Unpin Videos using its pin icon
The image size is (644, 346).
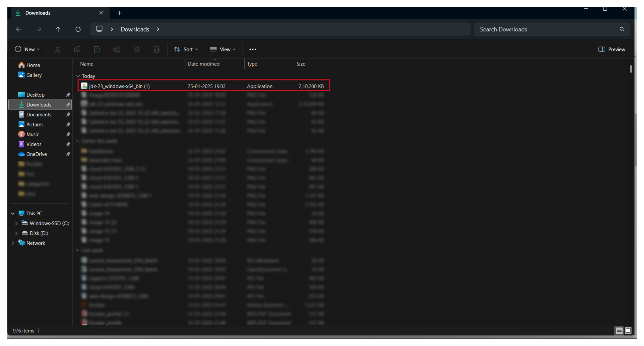[x=68, y=144]
